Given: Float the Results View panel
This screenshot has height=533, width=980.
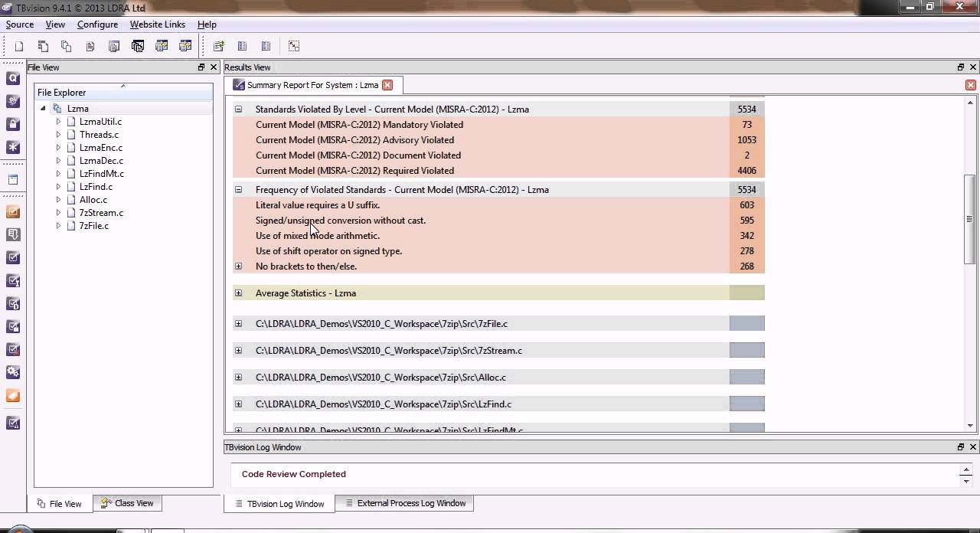Looking at the screenshot, I should 961,67.
